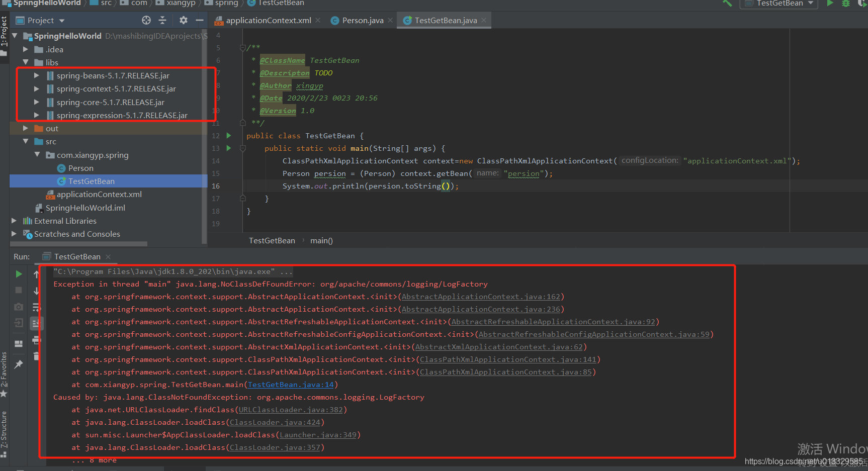868x471 pixels.
Task: Click run gutter icon beside class TestGetBean
Action: 229,136
